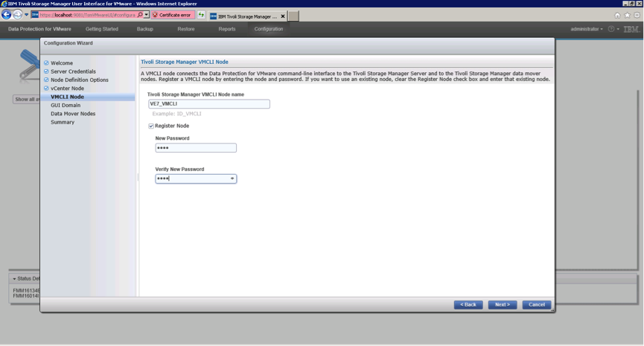Click the Internet Explorer title bar icon

tap(4, 4)
